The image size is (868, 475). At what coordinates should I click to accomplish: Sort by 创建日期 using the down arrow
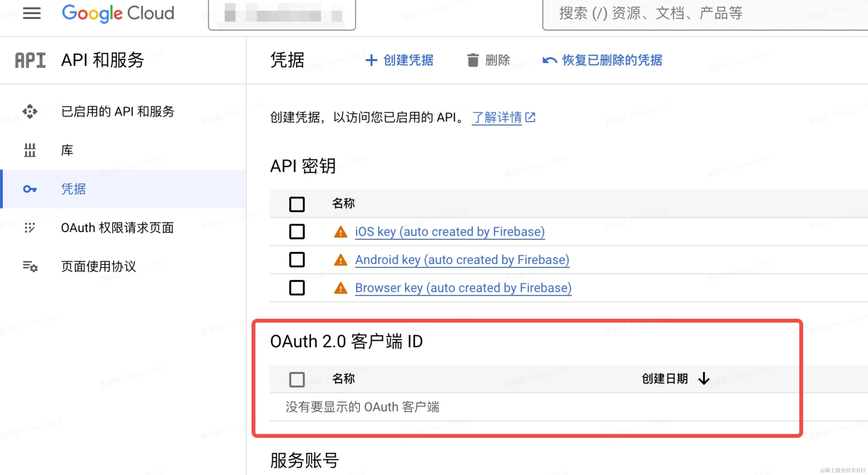tap(704, 378)
